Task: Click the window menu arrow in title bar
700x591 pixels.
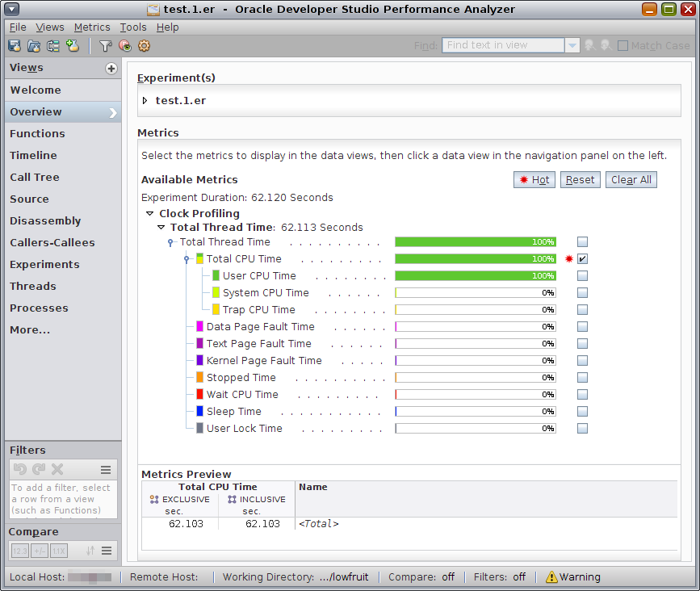Action: pyautogui.click(x=11, y=9)
